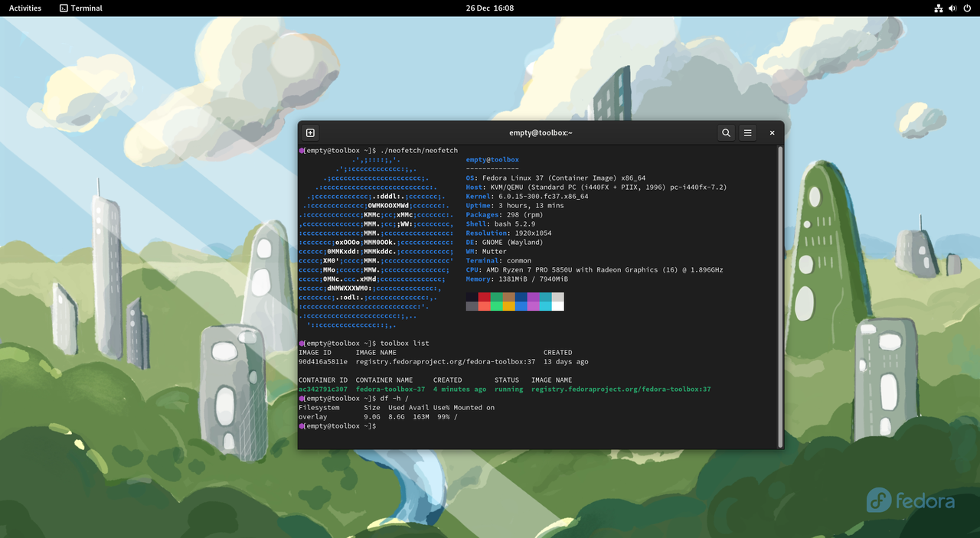980x538 pixels.
Task: Click the "running" status text
Action: 509,389
